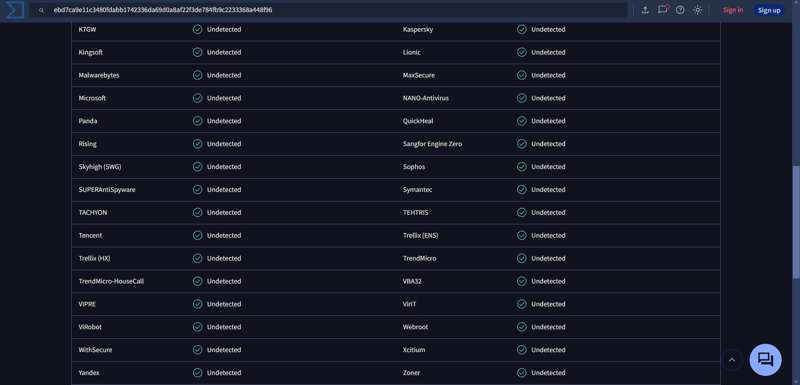
Task: Select the MaxSecure engine name
Action: (419, 75)
